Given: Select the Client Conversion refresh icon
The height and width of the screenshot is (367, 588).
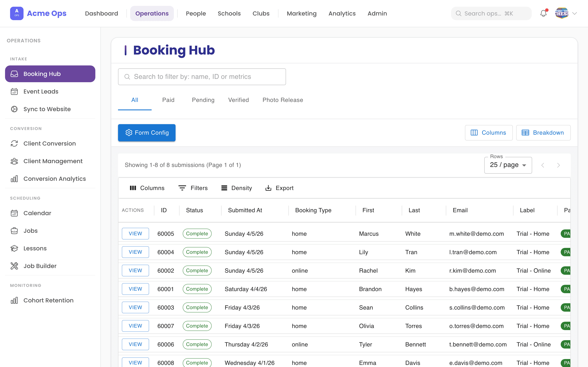Looking at the screenshot, I should point(14,143).
